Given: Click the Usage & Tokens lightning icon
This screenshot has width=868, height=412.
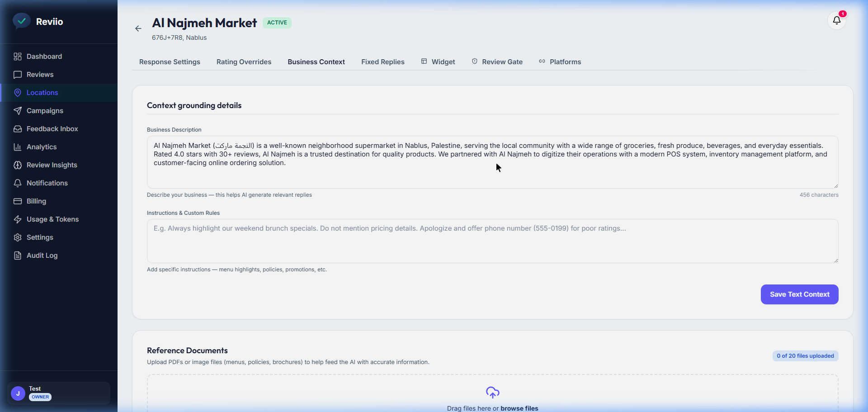Looking at the screenshot, I should [18, 219].
